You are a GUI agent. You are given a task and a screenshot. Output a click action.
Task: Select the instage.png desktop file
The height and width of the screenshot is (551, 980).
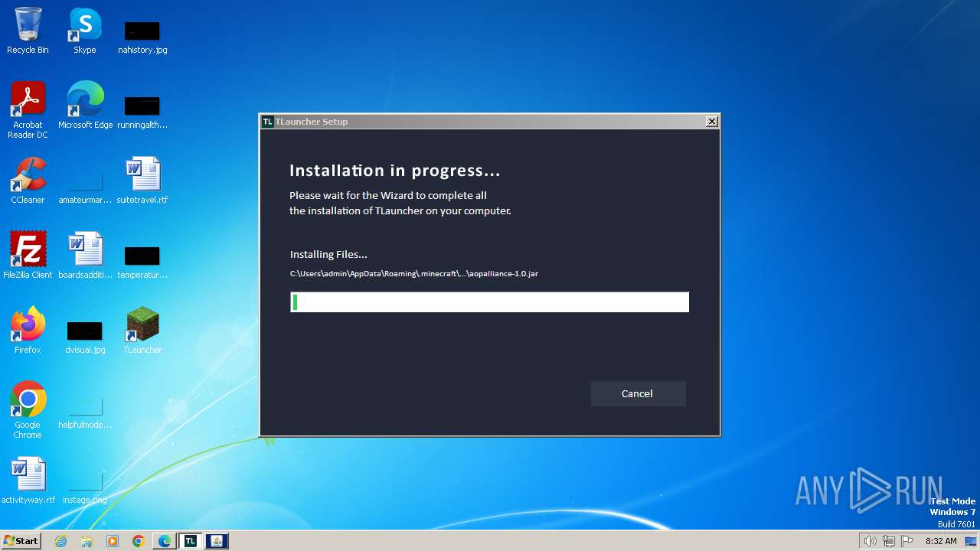coord(85,486)
